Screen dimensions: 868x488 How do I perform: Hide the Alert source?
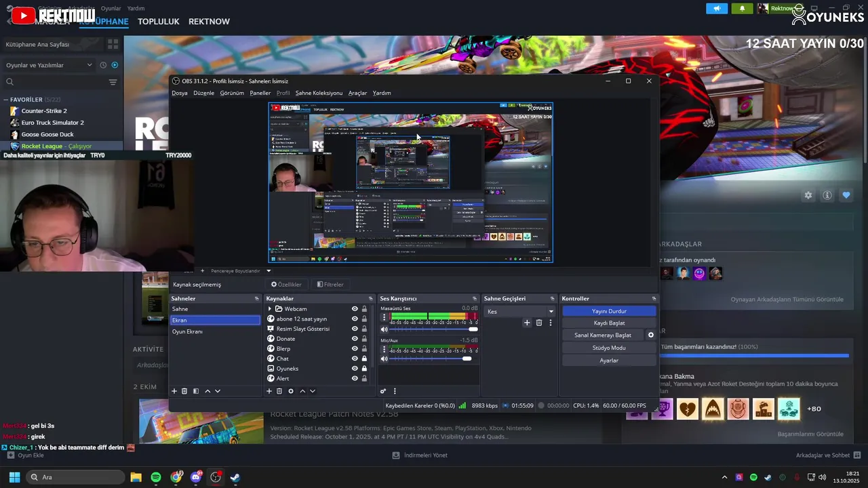[x=355, y=378]
